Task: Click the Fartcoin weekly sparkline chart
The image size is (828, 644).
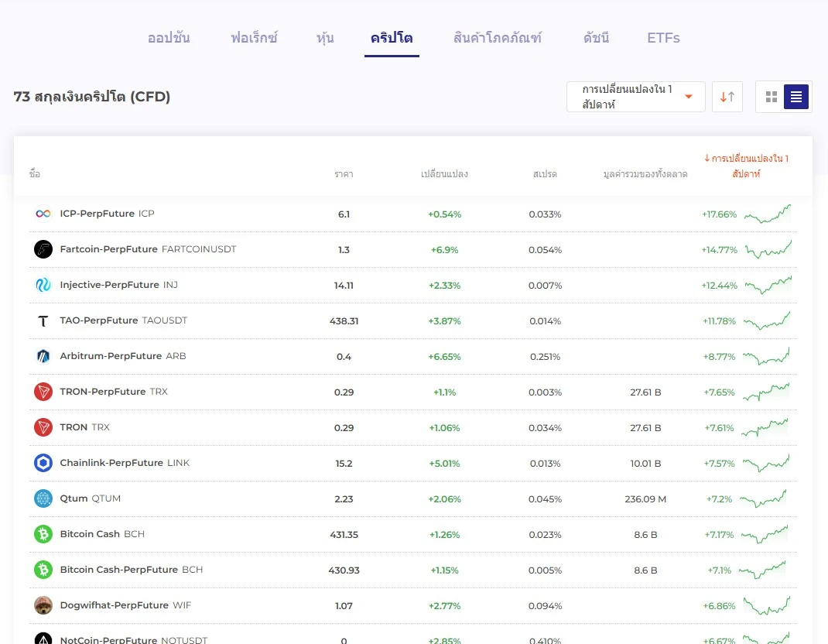Action: click(768, 249)
